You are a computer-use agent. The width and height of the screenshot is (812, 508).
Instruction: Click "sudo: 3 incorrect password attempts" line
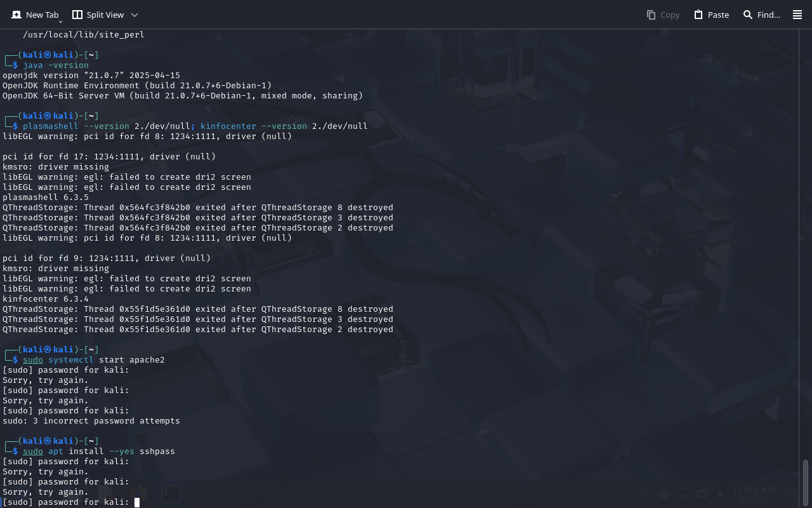91,421
